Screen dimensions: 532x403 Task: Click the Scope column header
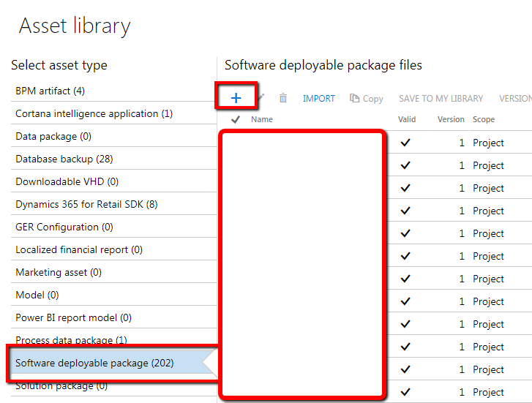(484, 119)
